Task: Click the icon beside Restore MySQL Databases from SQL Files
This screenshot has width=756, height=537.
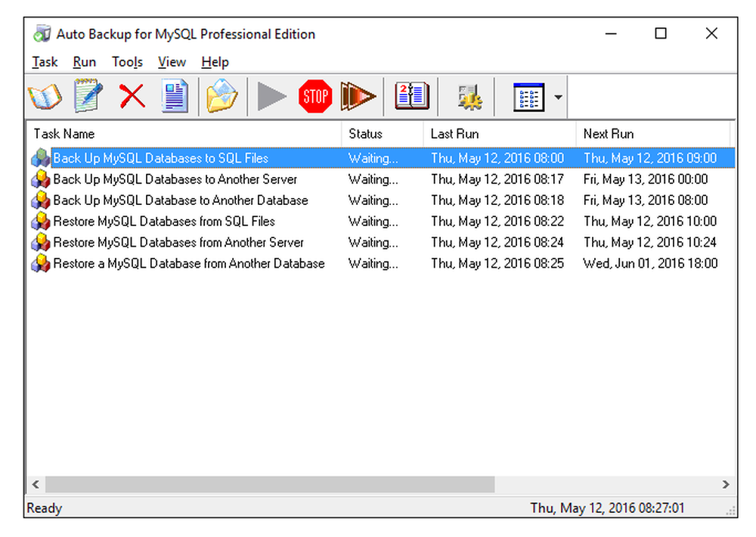Action: point(41,221)
